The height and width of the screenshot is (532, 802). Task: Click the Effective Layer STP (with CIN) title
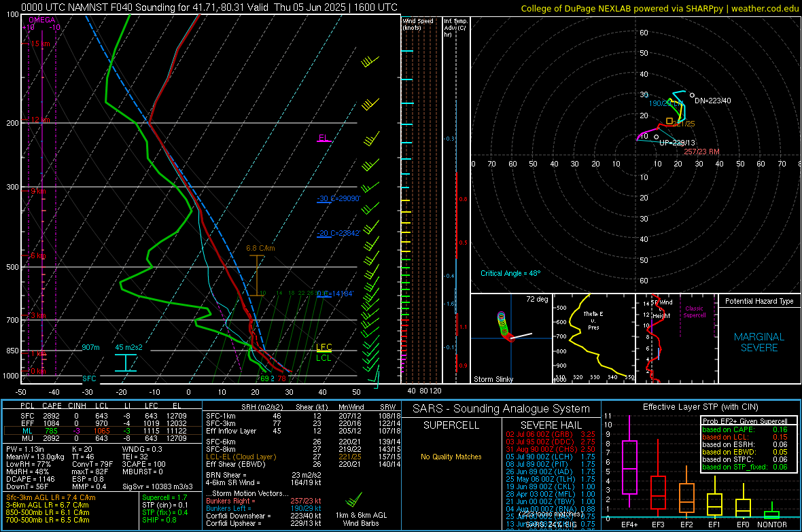(x=700, y=407)
